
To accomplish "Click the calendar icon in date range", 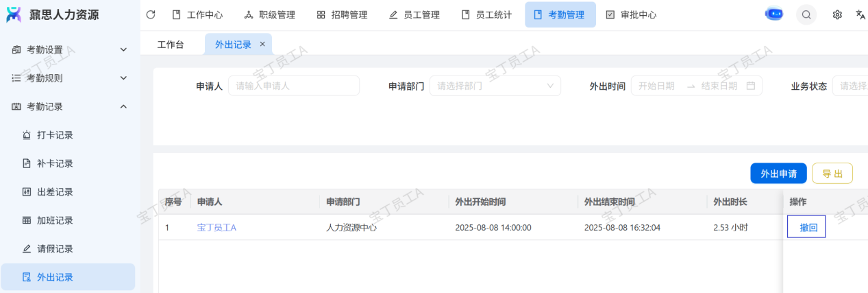I will pos(750,86).
